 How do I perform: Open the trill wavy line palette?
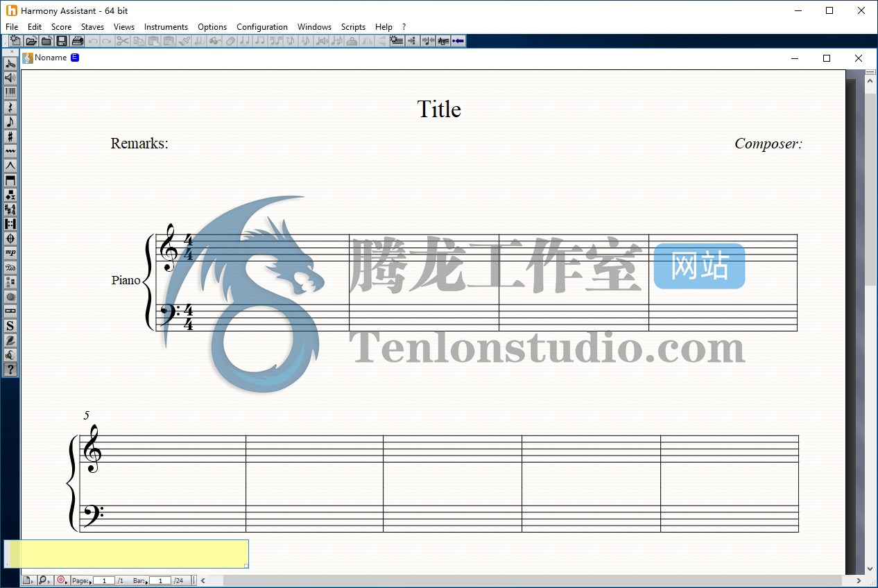pos(10,151)
